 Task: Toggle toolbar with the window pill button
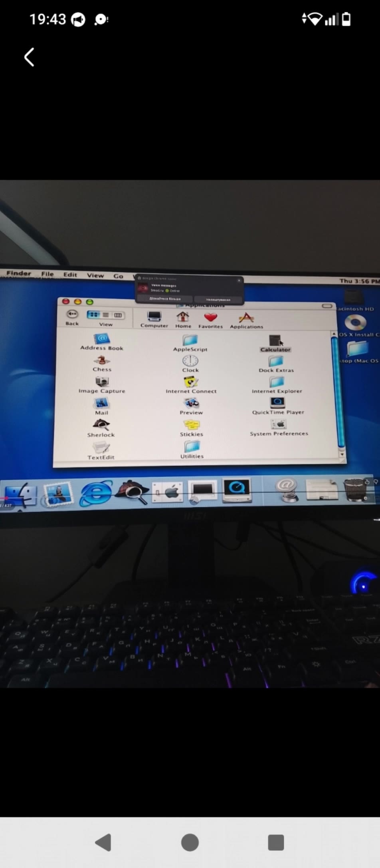(327, 306)
